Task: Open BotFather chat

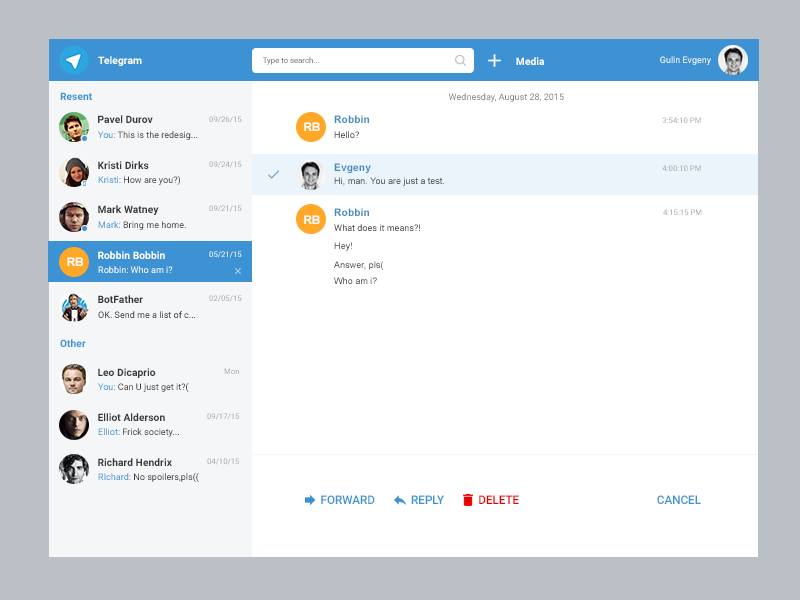Action: pos(151,307)
